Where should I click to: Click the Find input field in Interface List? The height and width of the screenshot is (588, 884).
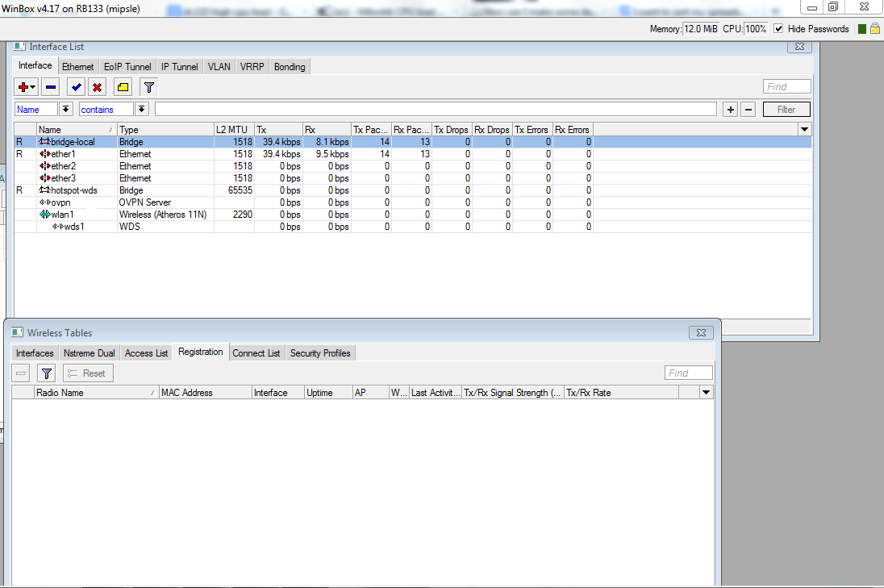[786, 85]
